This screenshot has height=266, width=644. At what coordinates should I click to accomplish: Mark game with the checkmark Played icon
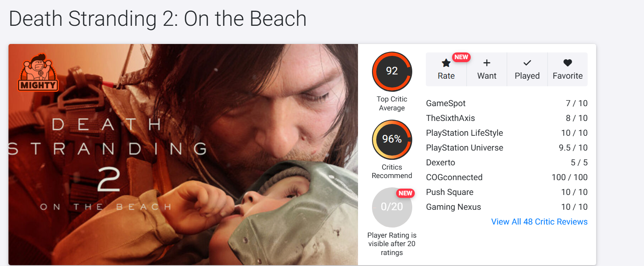pyautogui.click(x=527, y=63)
